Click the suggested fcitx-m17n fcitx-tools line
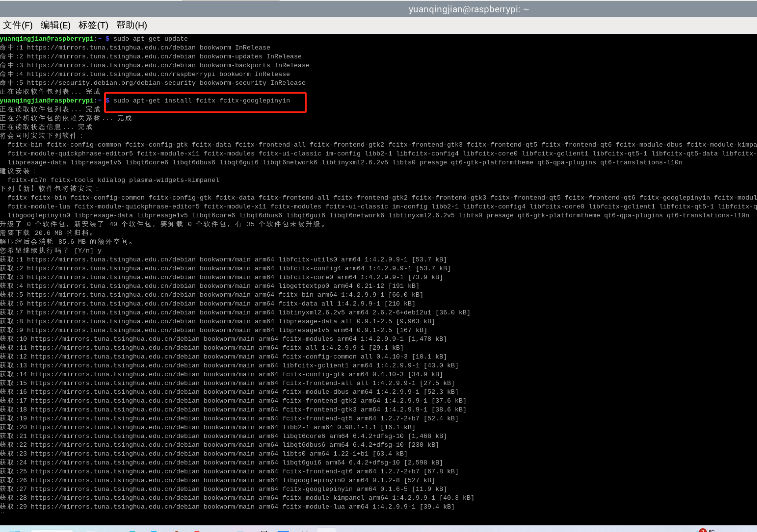 (x=113, y=180)
